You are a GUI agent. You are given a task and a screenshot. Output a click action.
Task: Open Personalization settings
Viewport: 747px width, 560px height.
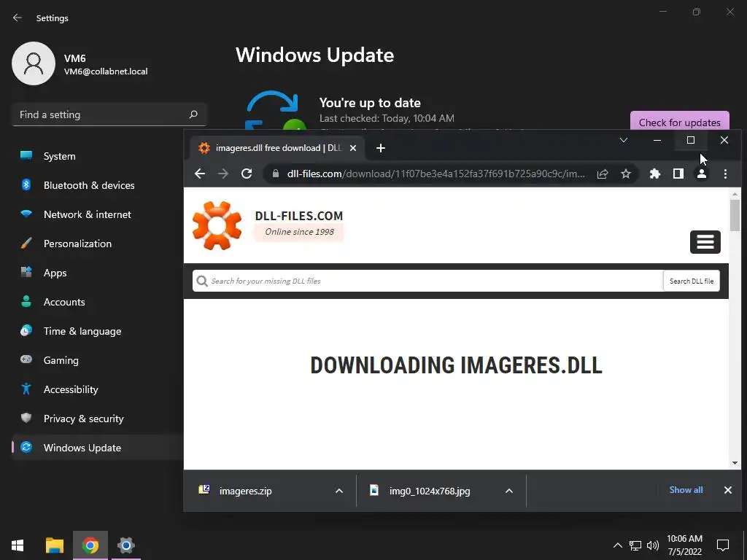coord(98,244)
